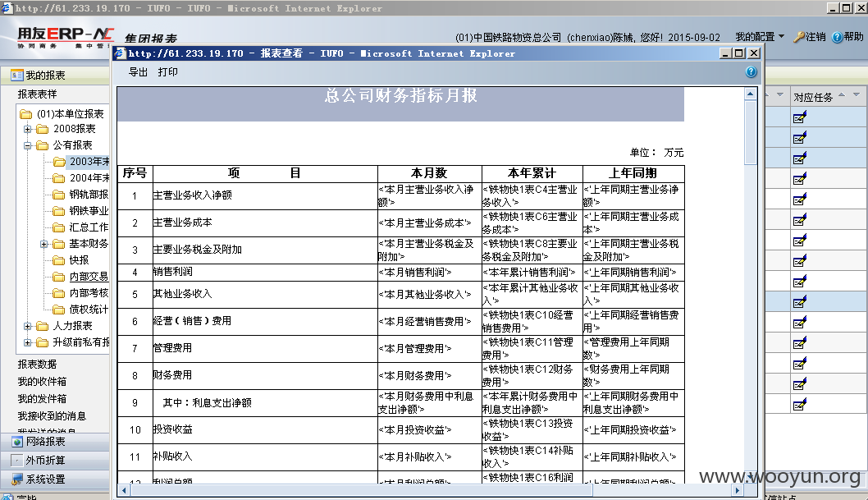Screen dimensions: 868x500
Task: Select the 汇总工作 tree folder
Action: (x=89, y=227)
